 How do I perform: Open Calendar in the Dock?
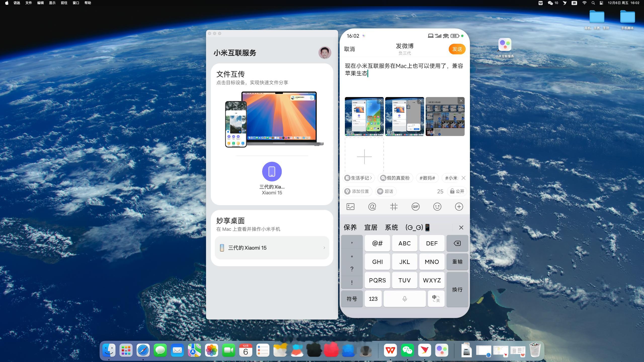coord(246,350)
